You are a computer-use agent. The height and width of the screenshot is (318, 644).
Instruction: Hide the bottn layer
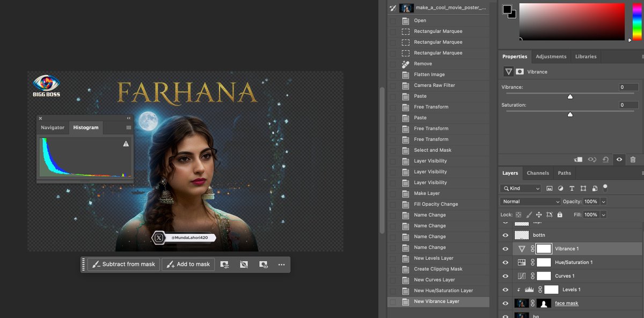pyautogui.click(x=505, y=235)
